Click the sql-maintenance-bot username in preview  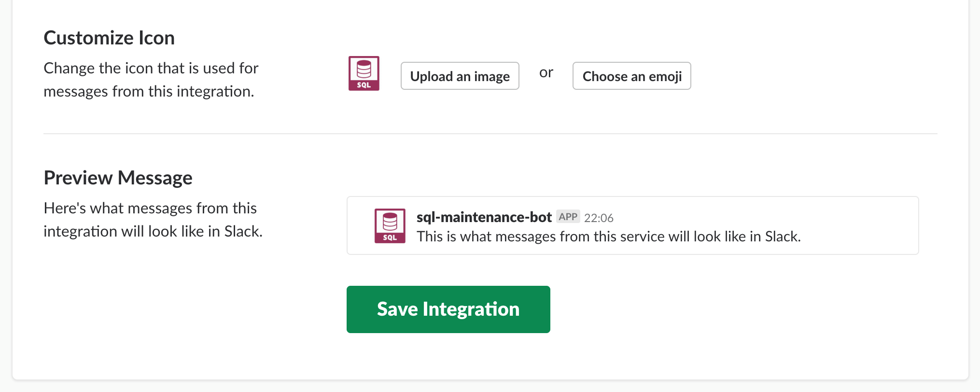pyautogui.click(x=484, y=217)
